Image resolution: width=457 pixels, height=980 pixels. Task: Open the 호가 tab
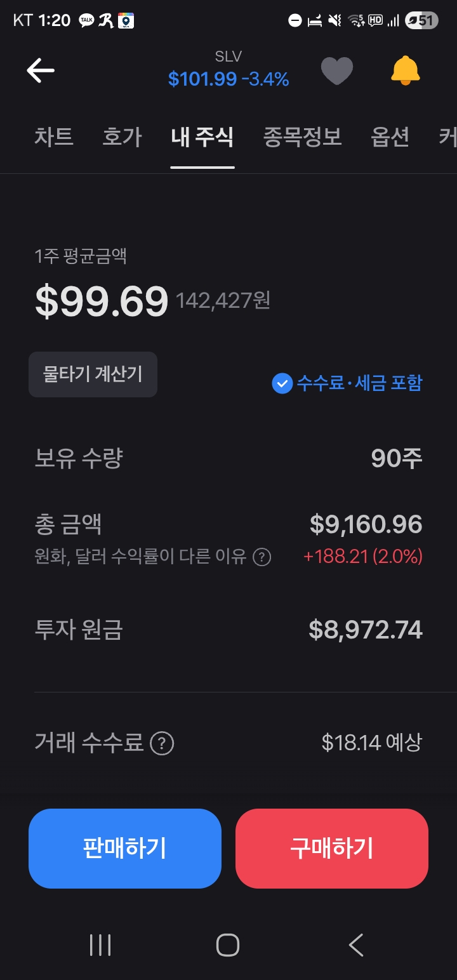coord(122,137)
